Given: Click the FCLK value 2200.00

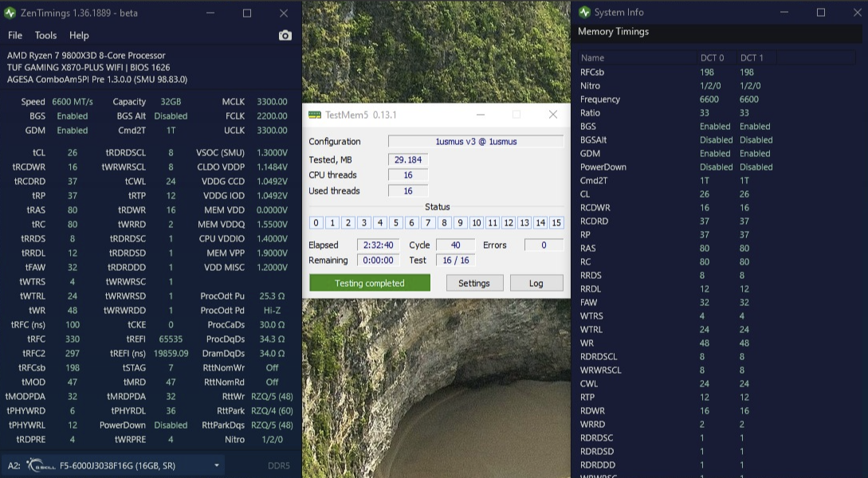Looking at the screenshot, I should coord(272,116).
